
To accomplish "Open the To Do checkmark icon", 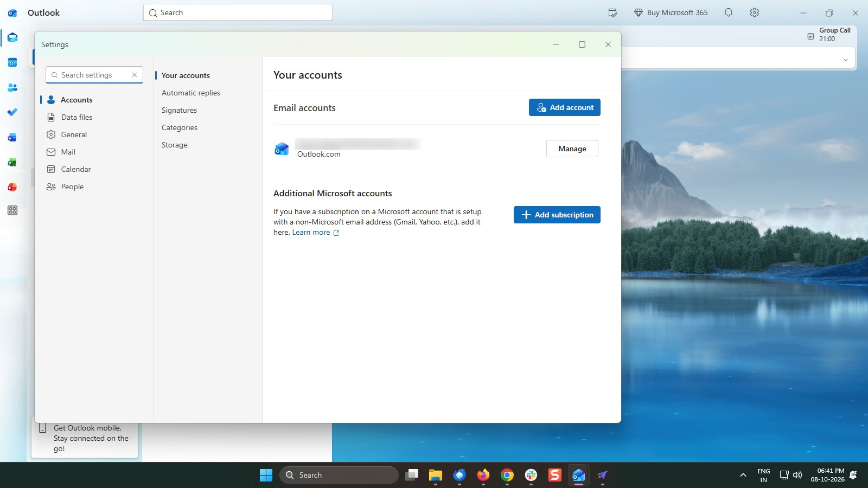I will coord(12,112).
